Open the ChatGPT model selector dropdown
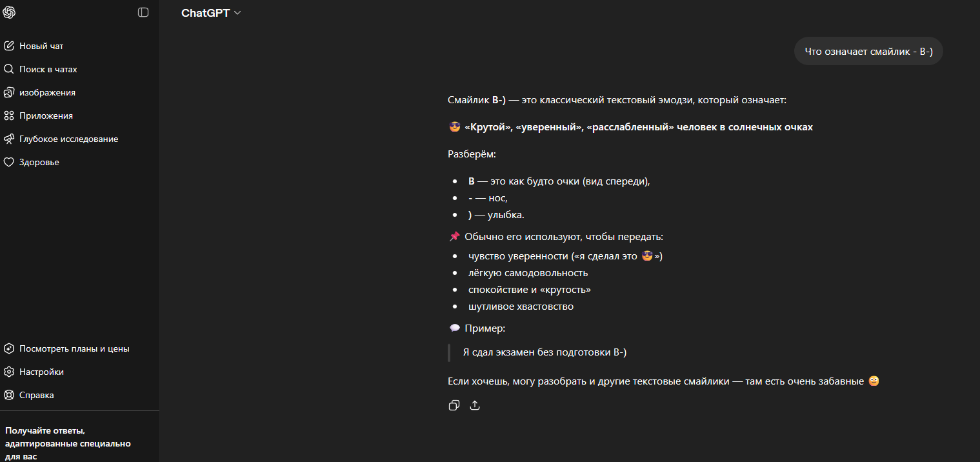 point(211,13)
